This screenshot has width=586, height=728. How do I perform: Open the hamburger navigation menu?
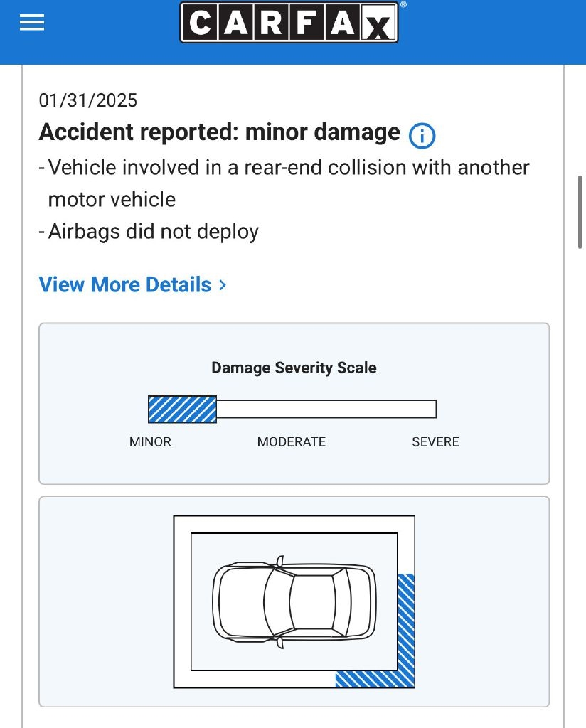click(x=32, y=23)
